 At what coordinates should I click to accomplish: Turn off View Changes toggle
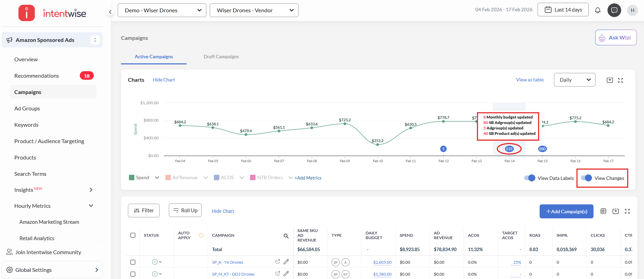(x=586, y=178)
